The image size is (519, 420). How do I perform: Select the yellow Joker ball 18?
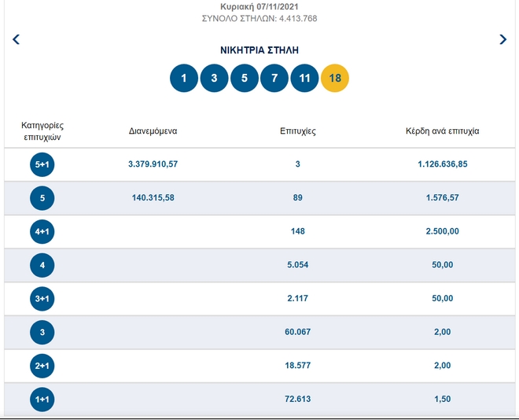335,78
